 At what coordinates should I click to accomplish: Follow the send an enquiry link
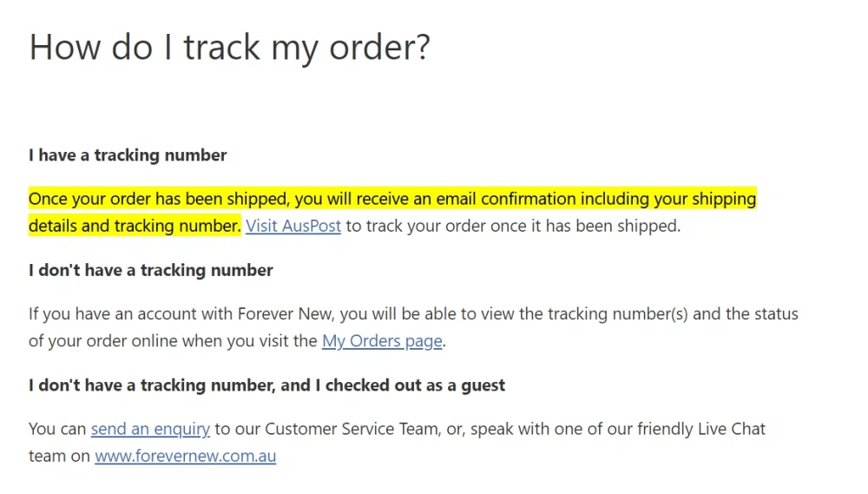click(150, 429)
